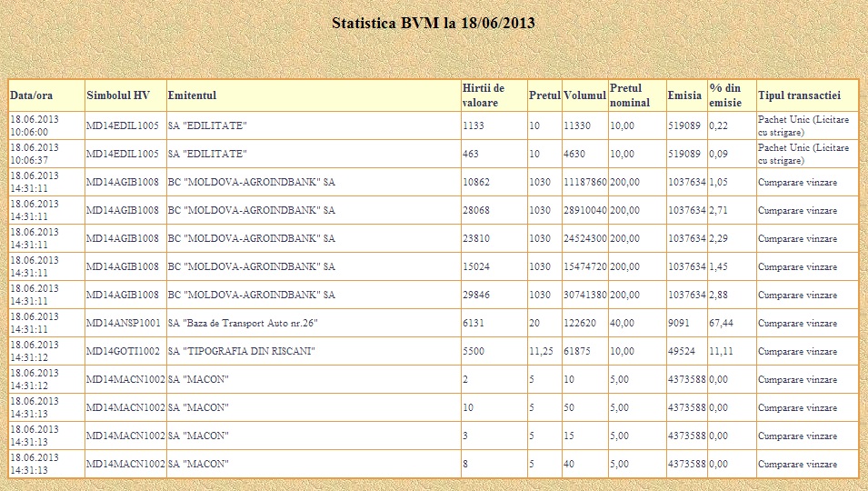Click the page title Statistica BVM la 18/06/2013
868x491 pixels.
point(433,24)
